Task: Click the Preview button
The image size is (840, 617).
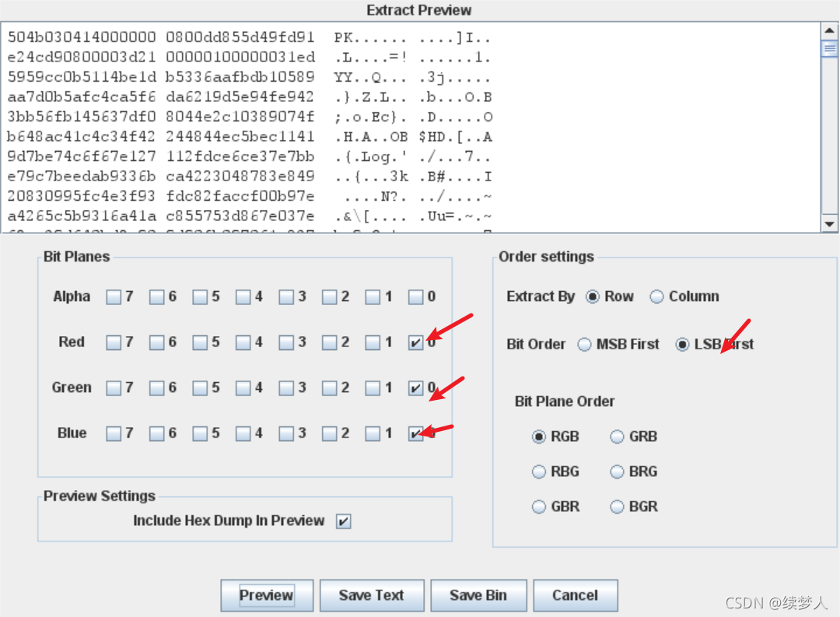Action: (267, 595)
